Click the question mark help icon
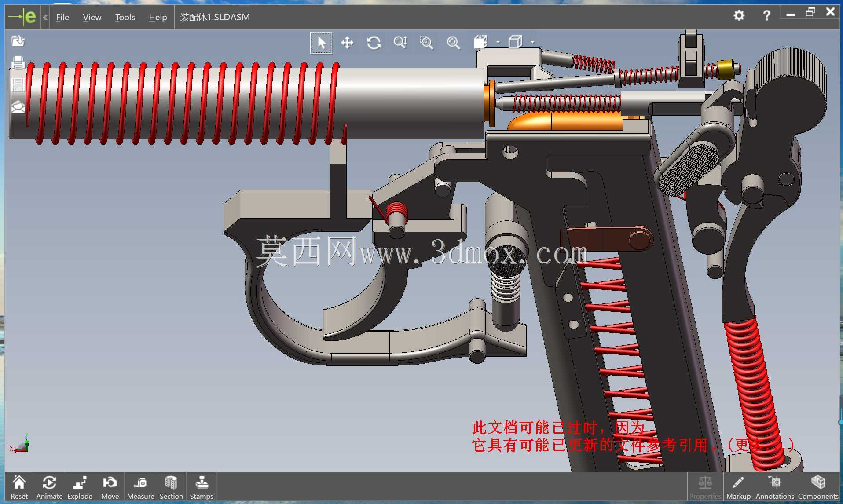The width and height of the screenshot is (843, 504). [x=766, y=15]
